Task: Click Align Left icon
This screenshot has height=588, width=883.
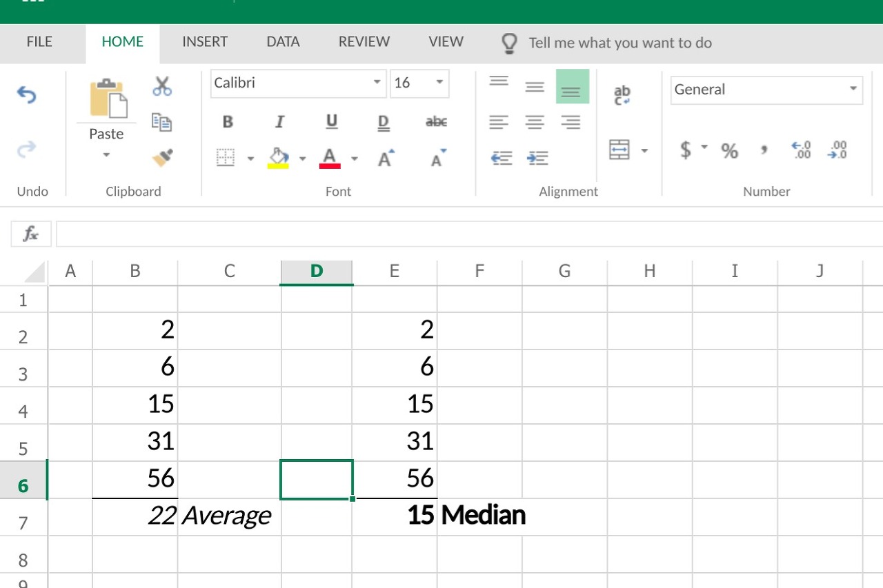Action: 499,123
